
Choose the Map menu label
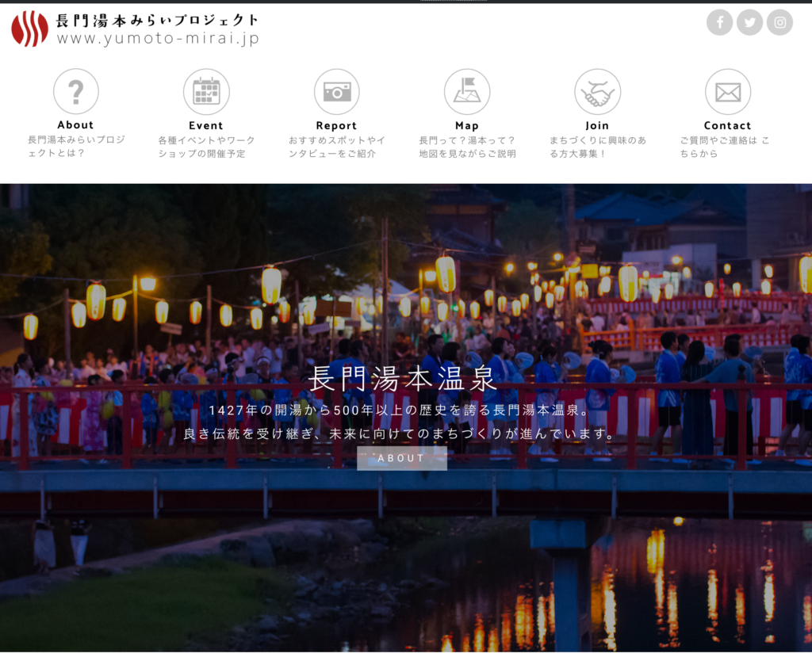click(x=467, y=126)
